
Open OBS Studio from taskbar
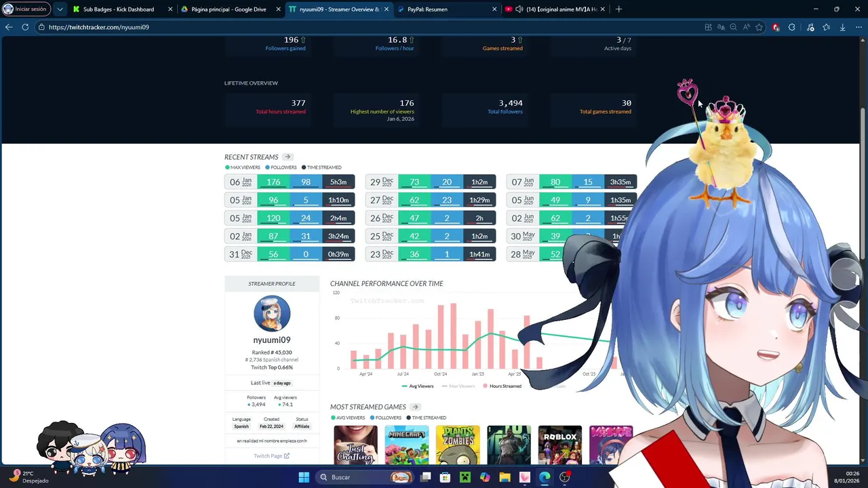point(564,477)
